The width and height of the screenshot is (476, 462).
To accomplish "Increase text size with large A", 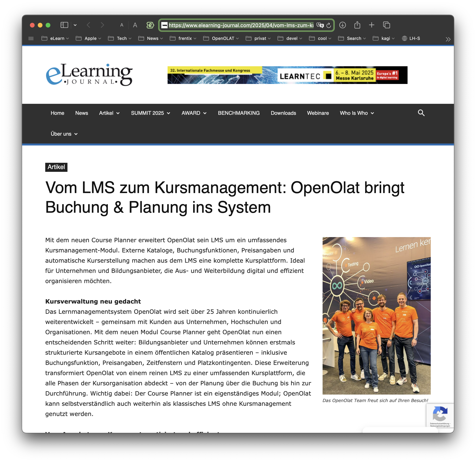I will point(135,25).
